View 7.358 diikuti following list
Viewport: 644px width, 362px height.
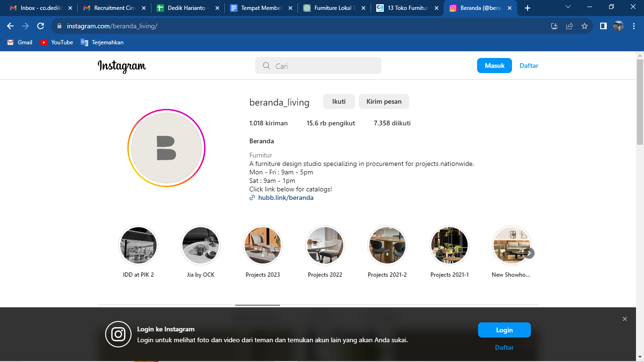392,123
